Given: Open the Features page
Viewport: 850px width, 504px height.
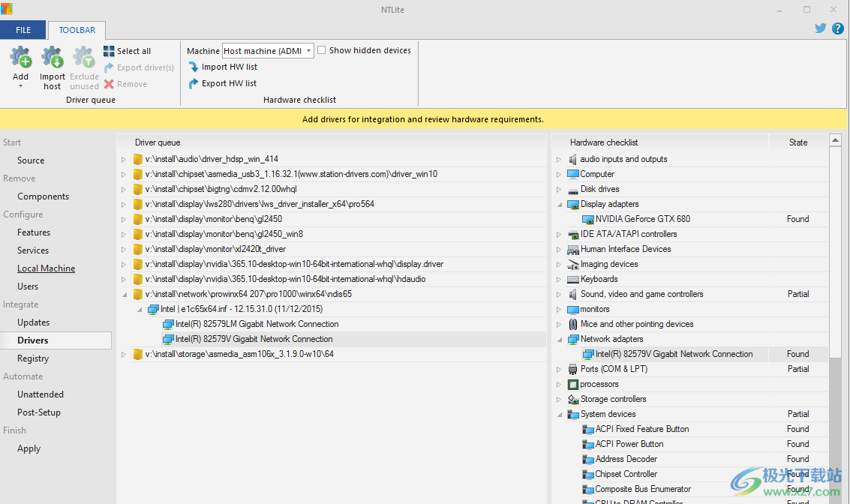Looking at the screenshot, I should (x=34, y=232).
